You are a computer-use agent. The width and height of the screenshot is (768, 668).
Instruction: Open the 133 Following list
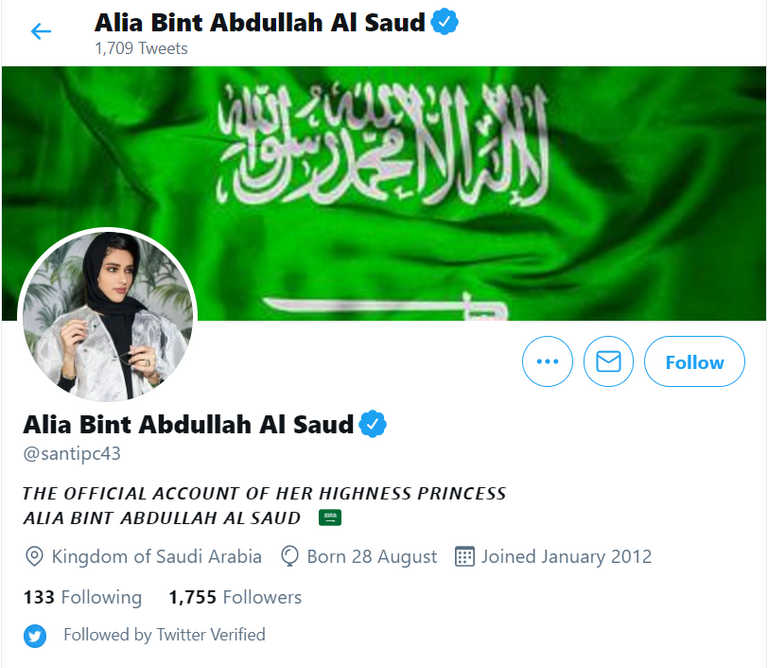point(83,597)
